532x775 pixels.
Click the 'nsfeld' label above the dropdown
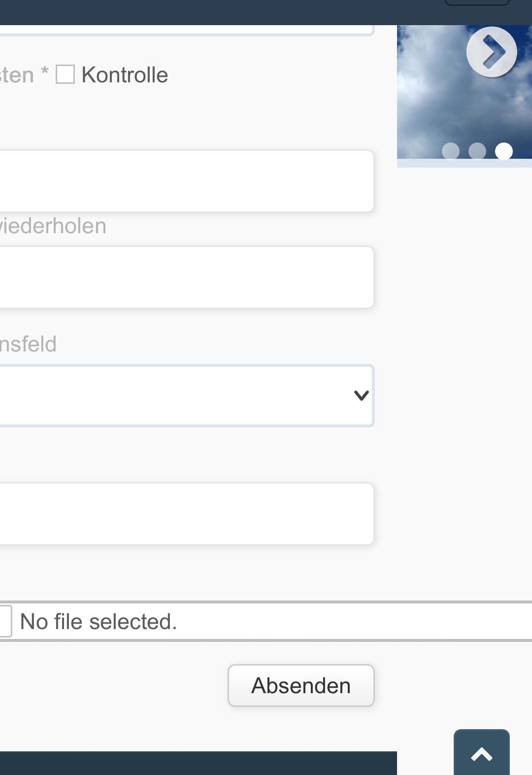pos(28,344)
